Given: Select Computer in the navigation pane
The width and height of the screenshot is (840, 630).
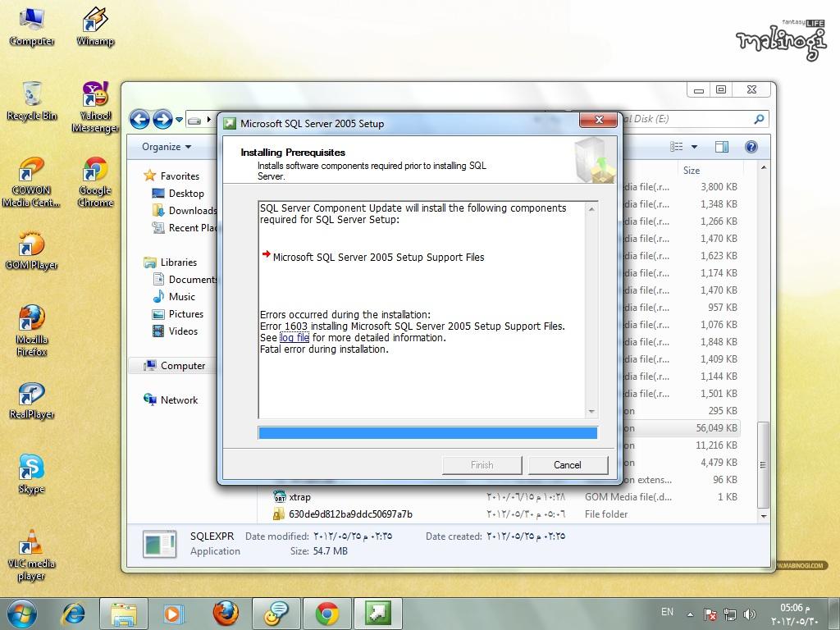Looking at the screenshot, I should point(174,365).
